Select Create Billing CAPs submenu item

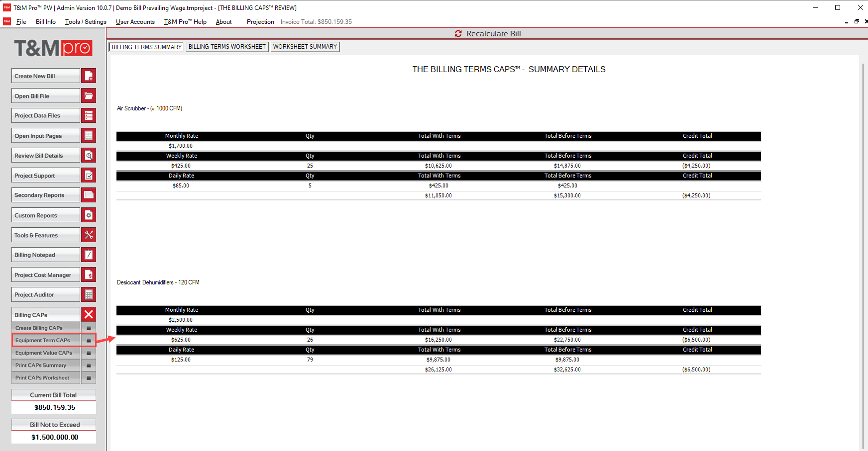pyautogui.click(x=46, y=328)
